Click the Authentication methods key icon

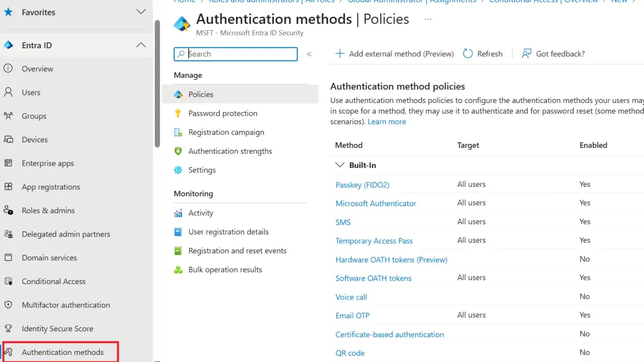pyautogui.click(x=8, y=352)
